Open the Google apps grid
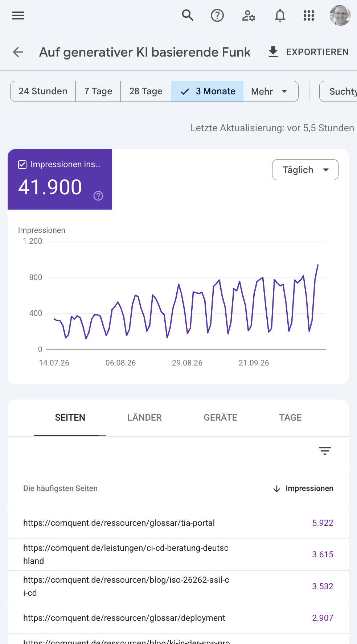357x644 pixels. tap(309, 16)
